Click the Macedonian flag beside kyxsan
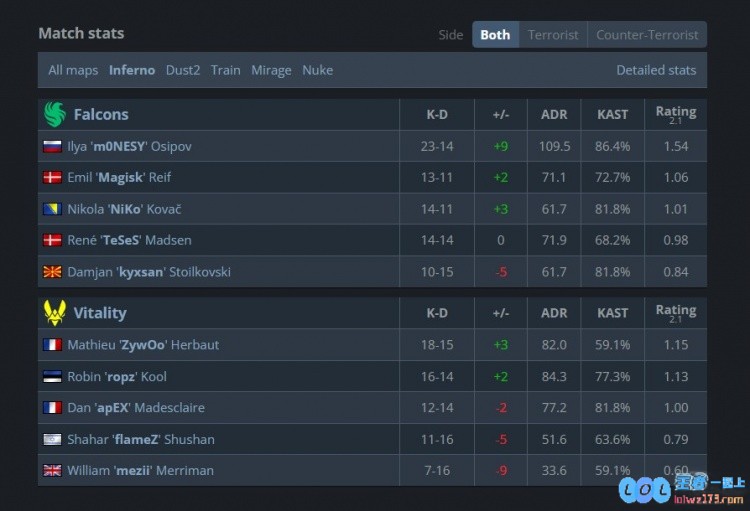The width and height of the screenshot is (750, 511). [52, 272]
